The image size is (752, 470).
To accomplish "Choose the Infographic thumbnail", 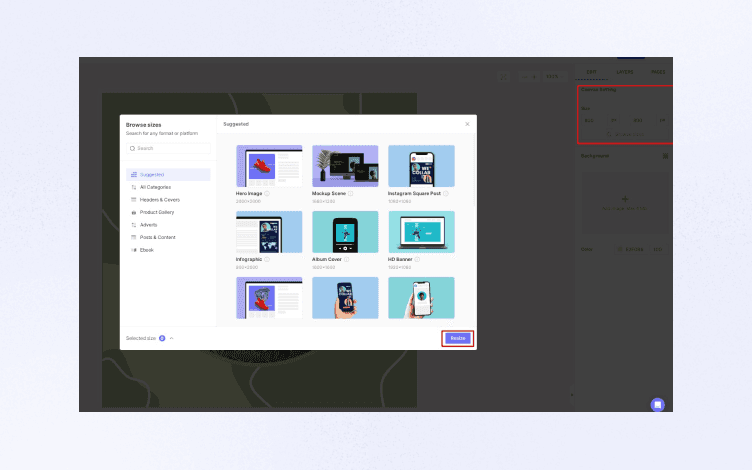I will click(x=269, y=232).
